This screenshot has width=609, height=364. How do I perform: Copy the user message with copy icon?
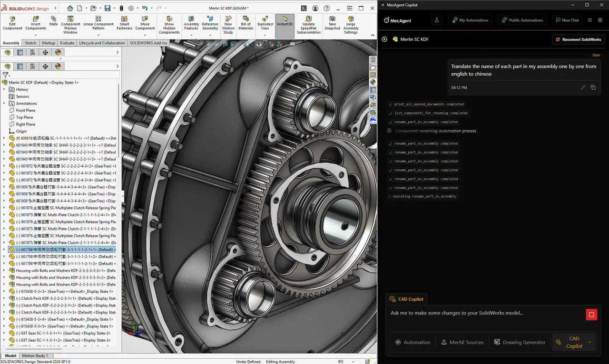point(593,87)
